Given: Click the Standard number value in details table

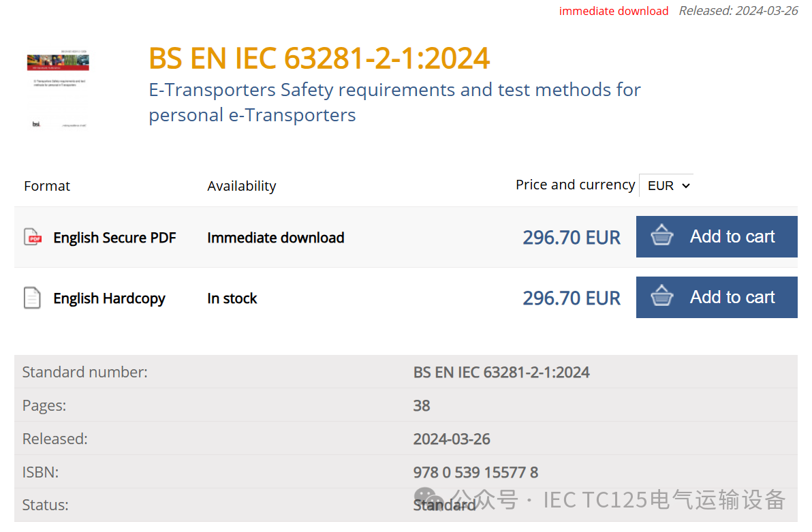Looking at the screenshot, I should pos(501,373).
